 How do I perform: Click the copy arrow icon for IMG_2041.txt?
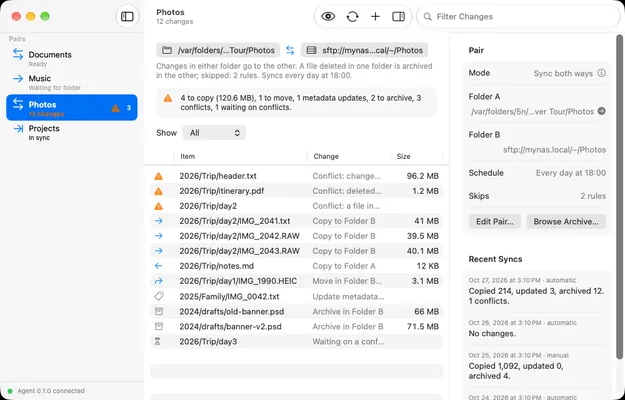[x=159, y=221]
